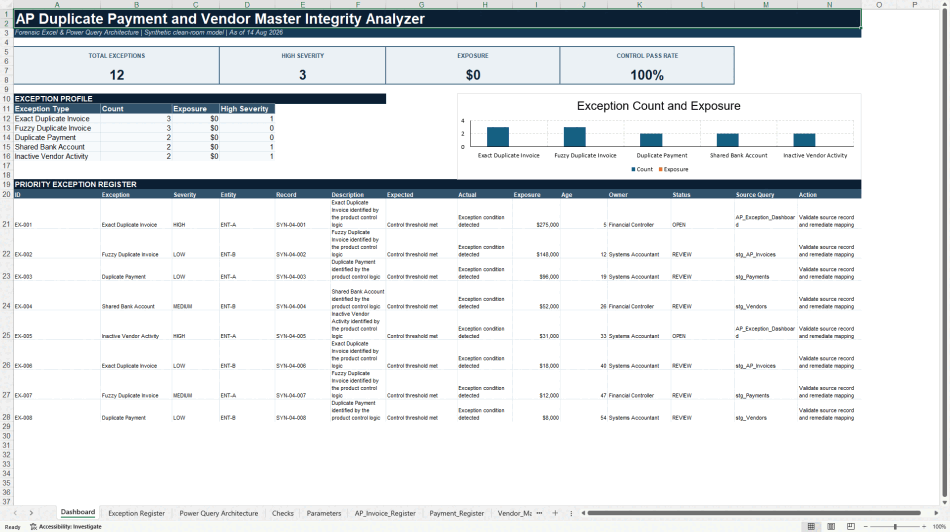Viewport: 950px width, 532px height.
Task: Open the Parameters sheet tab
Action: (x=324, y=513)
